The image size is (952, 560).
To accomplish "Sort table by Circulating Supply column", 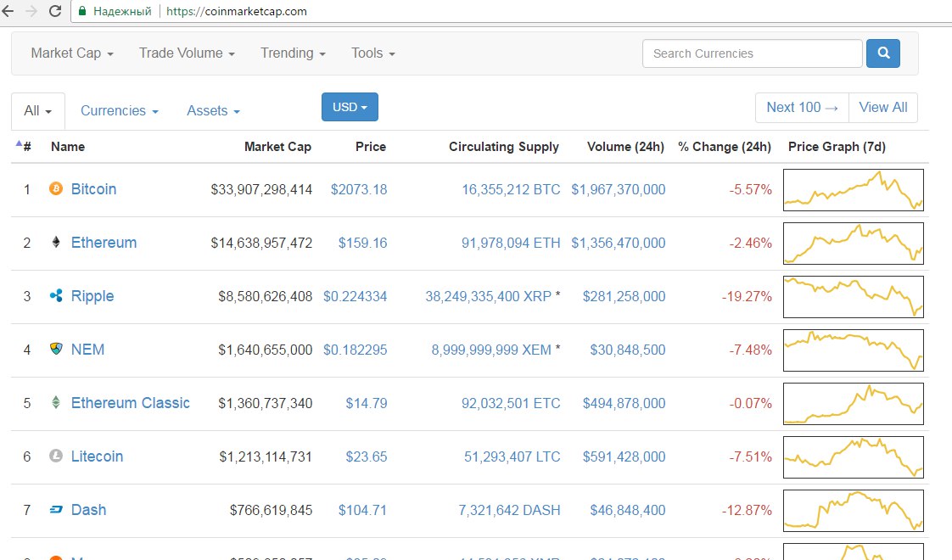I will point(504,147).
